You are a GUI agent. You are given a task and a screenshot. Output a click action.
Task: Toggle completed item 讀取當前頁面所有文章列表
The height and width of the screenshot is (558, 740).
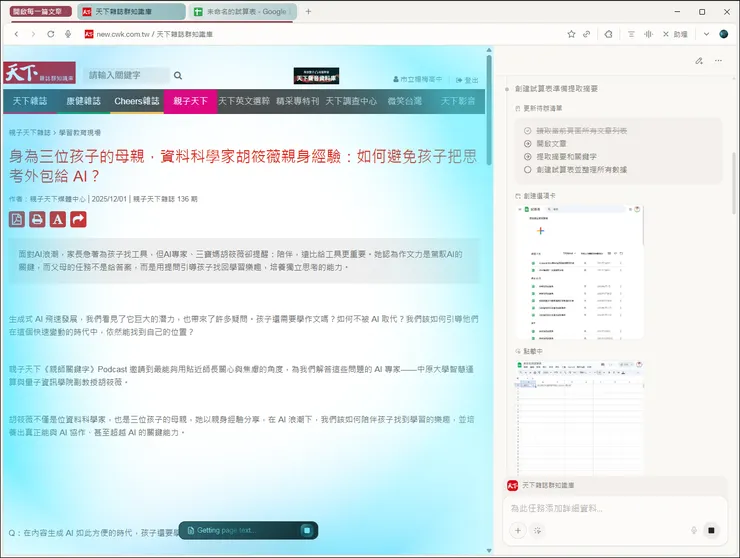click(x=576, y=131)
